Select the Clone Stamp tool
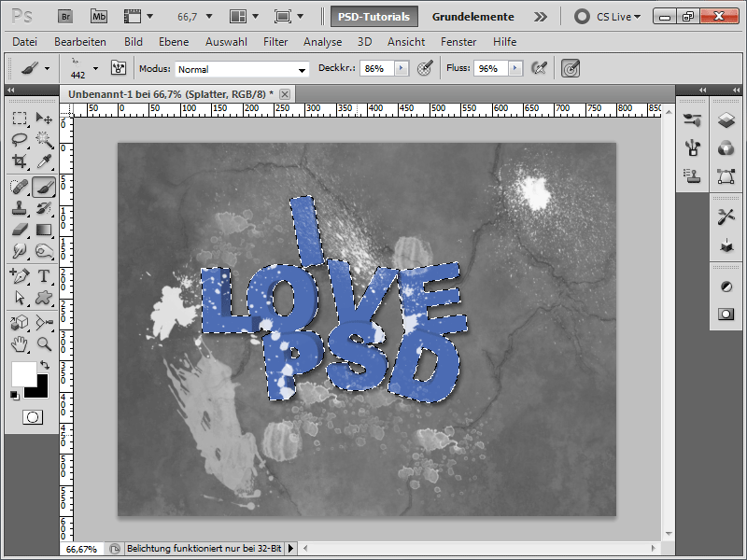This screenshot has height=560, width=747. [x=20, y=208]
